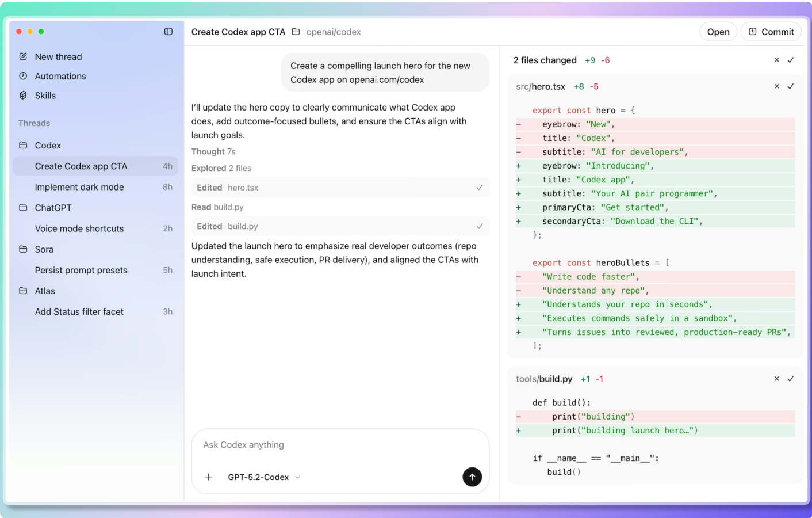Select the Implement dark mode thread
812x518 pixels.
[x=79, y=187]
